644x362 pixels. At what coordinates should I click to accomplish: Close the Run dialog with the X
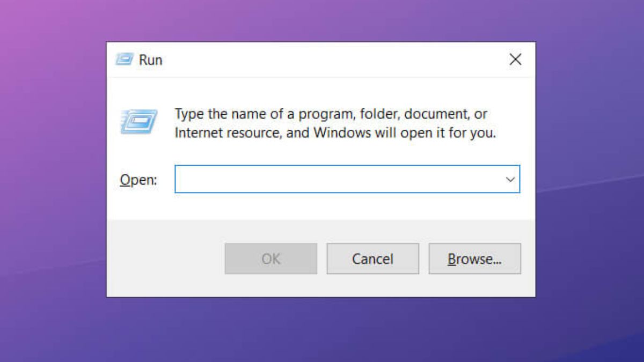pos(515,60)
